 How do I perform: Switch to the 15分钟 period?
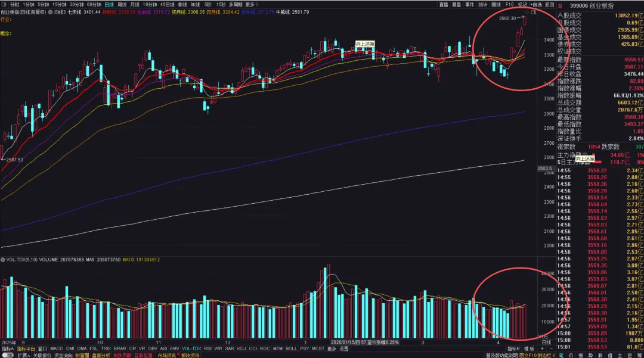click(x=59, y=5)
